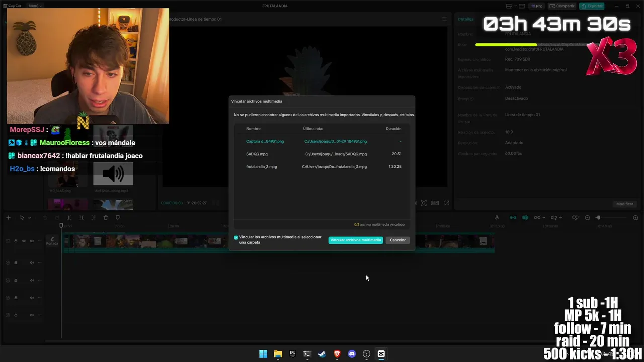Image resolution: width=644 pixels, height=362 pixels.
Task: Expand the pointer tool dropdown arrow
Action: pyautogui.click(x=30, y=218)
